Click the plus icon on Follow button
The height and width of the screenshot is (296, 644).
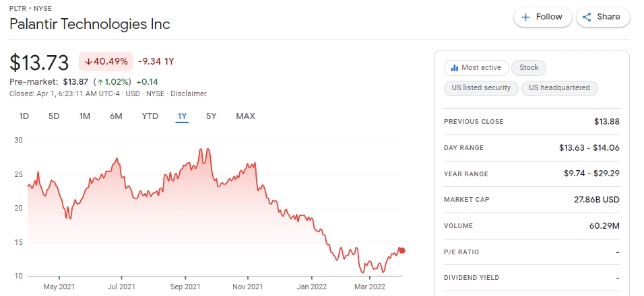click(525, 17)
